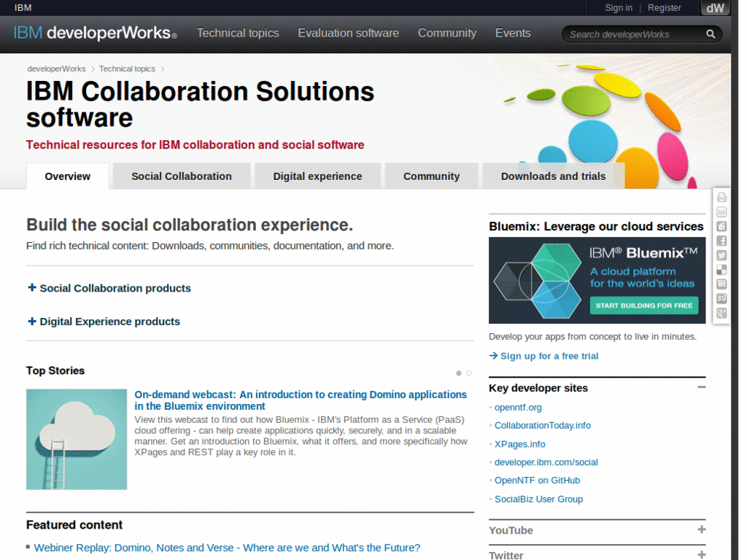Open OpenNTF on GitHub link

click(537, 480)
